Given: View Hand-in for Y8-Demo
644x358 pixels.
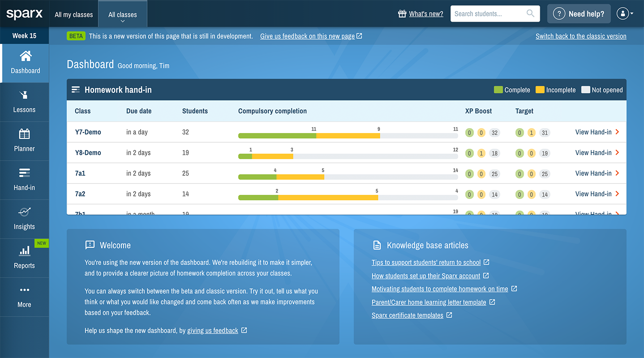Looking at the screenshot, I should click(593, 152).
